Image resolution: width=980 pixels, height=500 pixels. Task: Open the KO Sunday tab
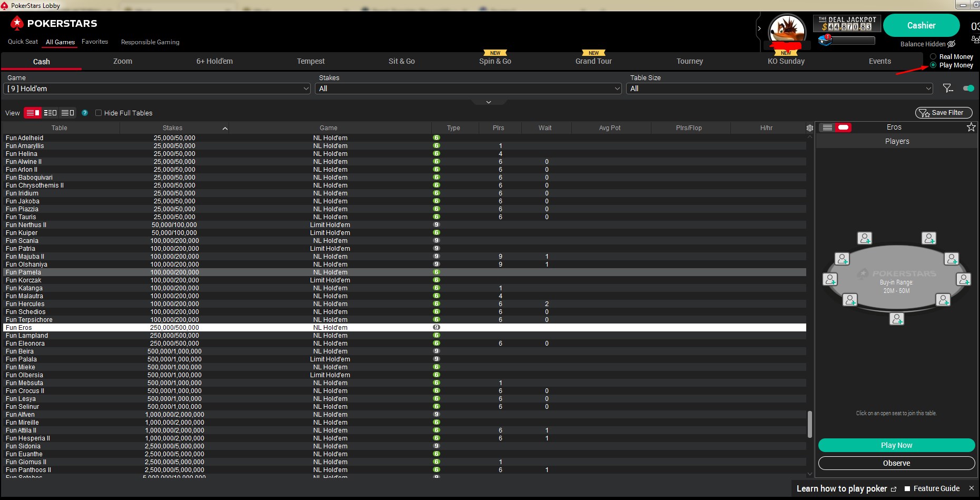(786, 61)
